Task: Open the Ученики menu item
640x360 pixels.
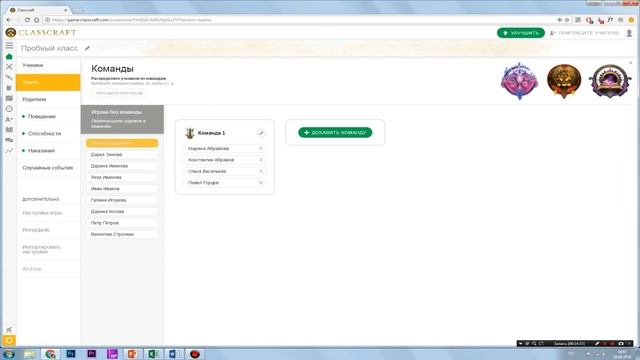Action: (x=48, y=65)
